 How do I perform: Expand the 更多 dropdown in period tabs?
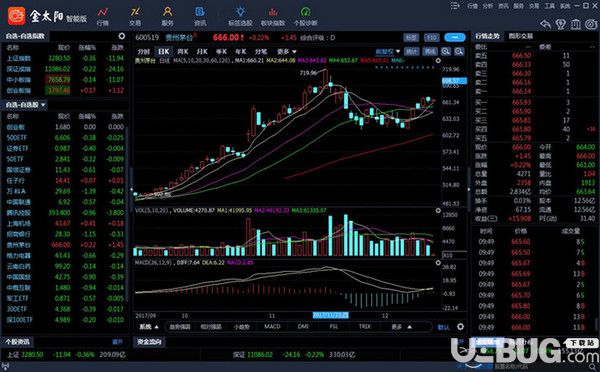tap(287, 51)
